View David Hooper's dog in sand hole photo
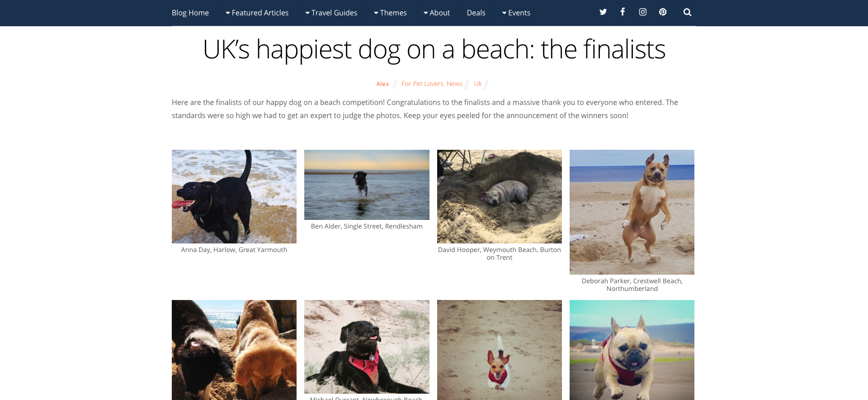This screenshot has width=868, height=400. [500, 196]
